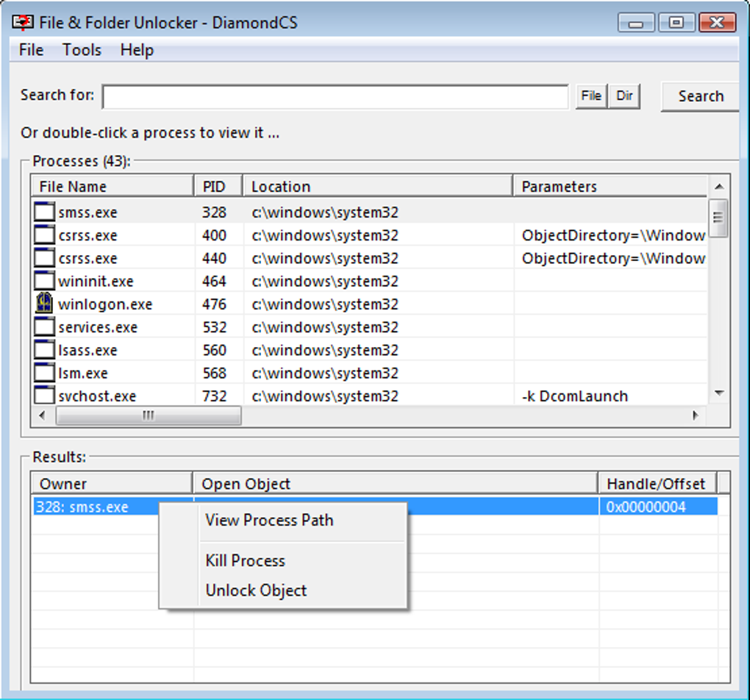The width and height of the screenshot is (750, 700).
Task: Sort processes by PID column header
Action: click(x=218, y=186)
